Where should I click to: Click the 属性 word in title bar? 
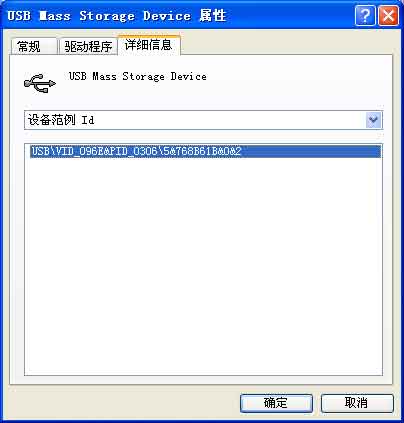click(x=213, y=16)
